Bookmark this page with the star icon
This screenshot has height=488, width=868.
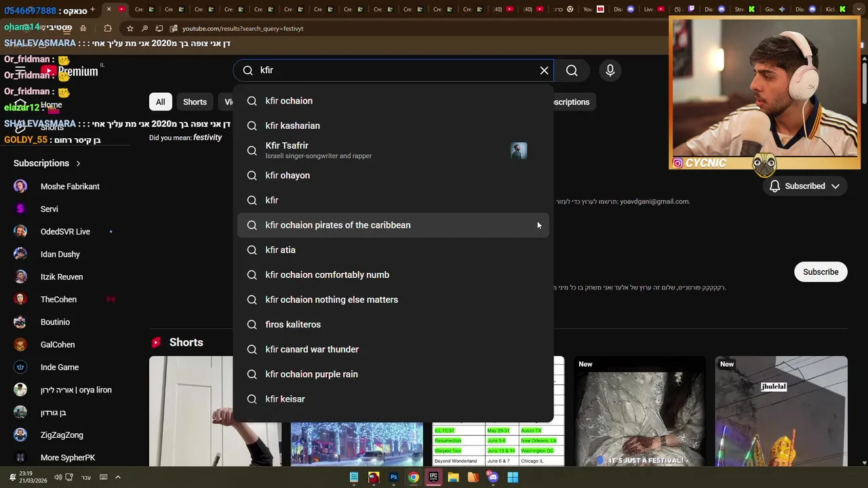[130, 28]
